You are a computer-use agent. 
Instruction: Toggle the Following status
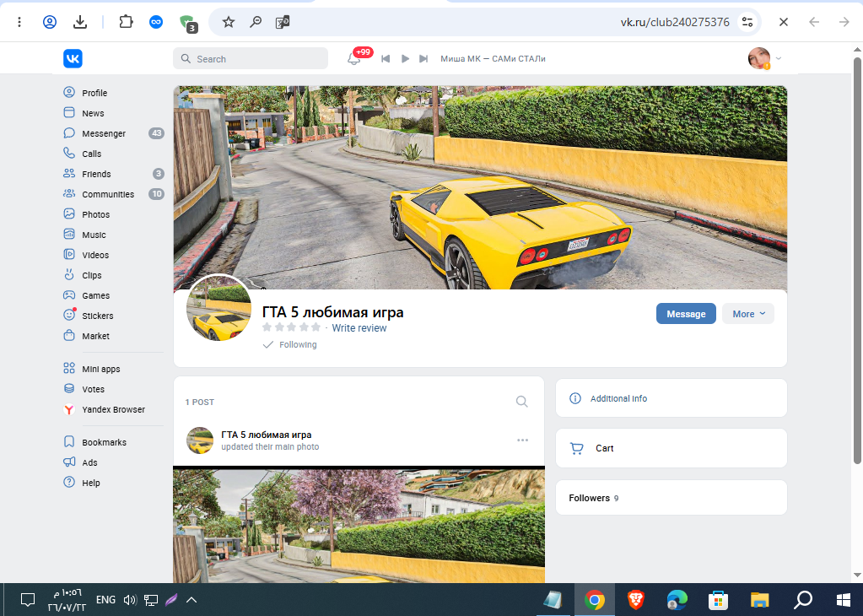pos(290,344)
